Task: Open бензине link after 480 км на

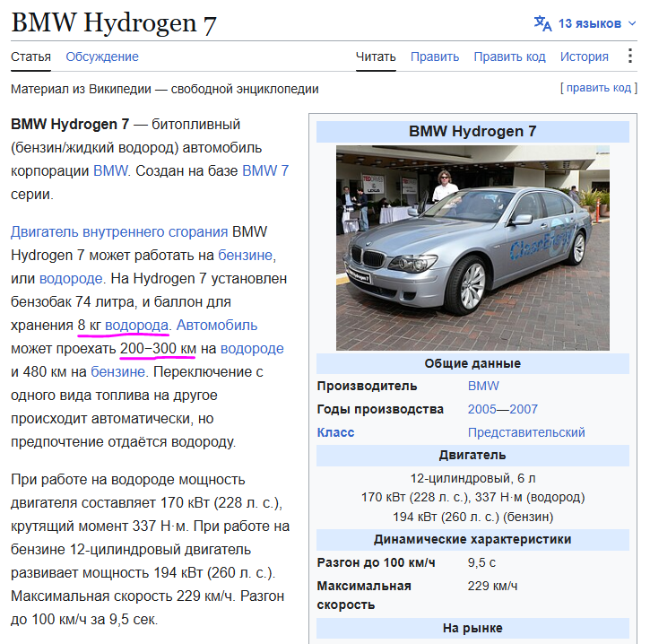Action: coord(117,371)
